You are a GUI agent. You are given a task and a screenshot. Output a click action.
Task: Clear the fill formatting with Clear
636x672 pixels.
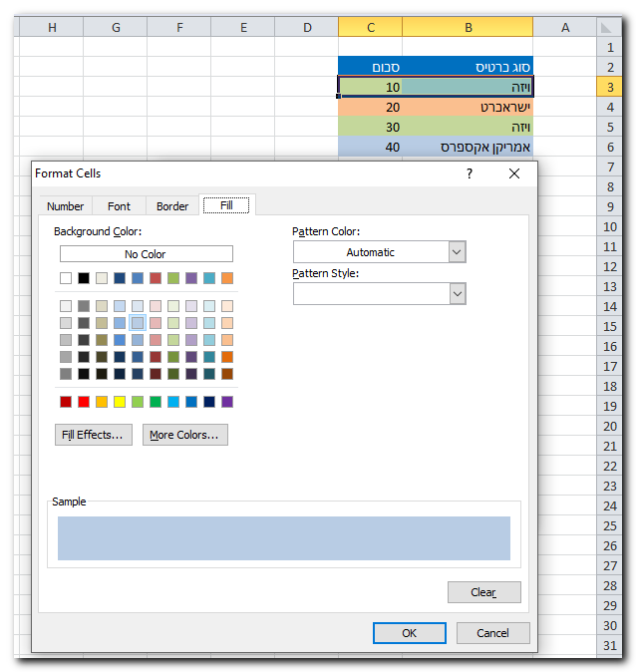click(483, 592)
